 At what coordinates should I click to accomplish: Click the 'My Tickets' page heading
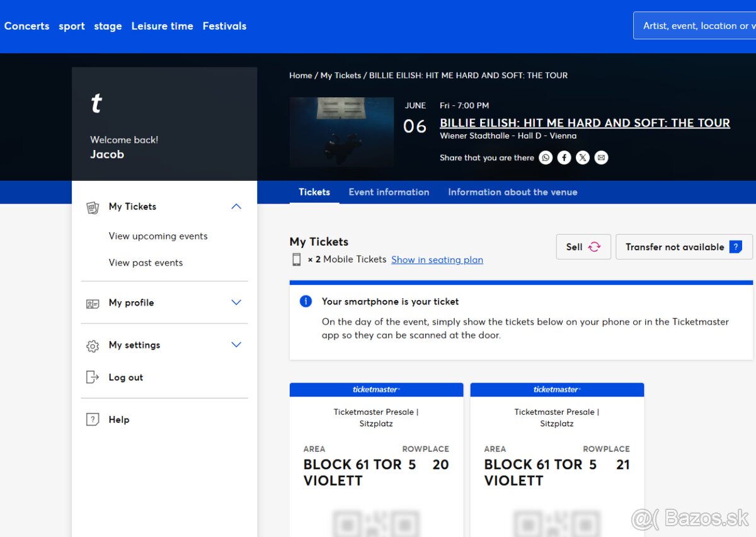[x=319, y=242]
